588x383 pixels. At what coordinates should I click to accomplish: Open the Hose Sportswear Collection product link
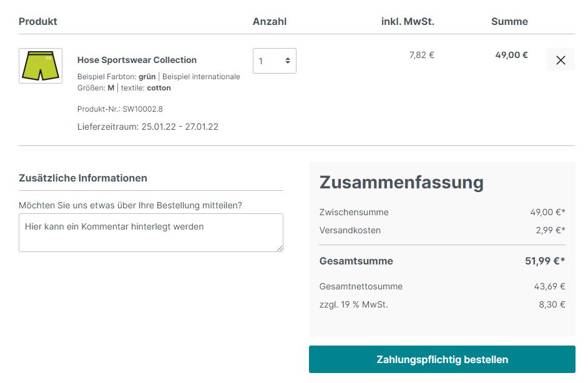click(137, 60)
